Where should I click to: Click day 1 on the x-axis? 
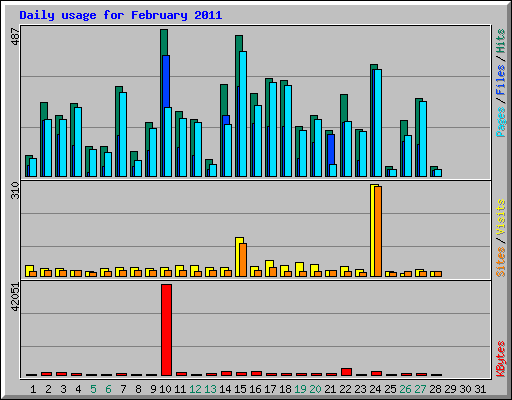(x=33, y=389)
